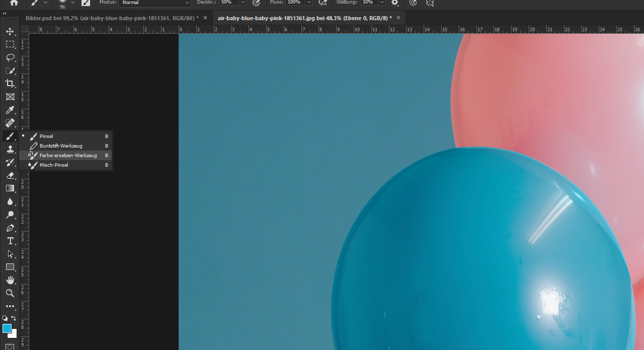Choose Pinsel from the flyout menu
644x350 pixels.
click(65, 136)
